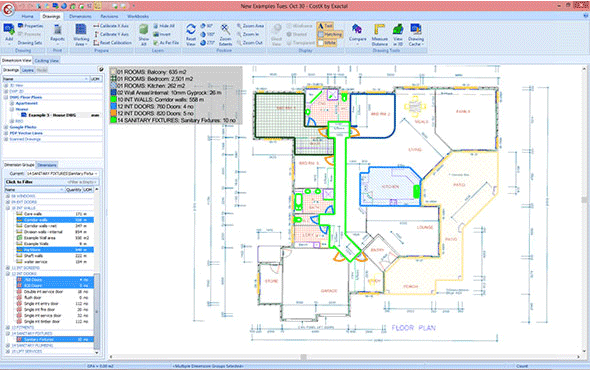Toggle Text display option
The image size is (590, 370).
coord(325,26)
